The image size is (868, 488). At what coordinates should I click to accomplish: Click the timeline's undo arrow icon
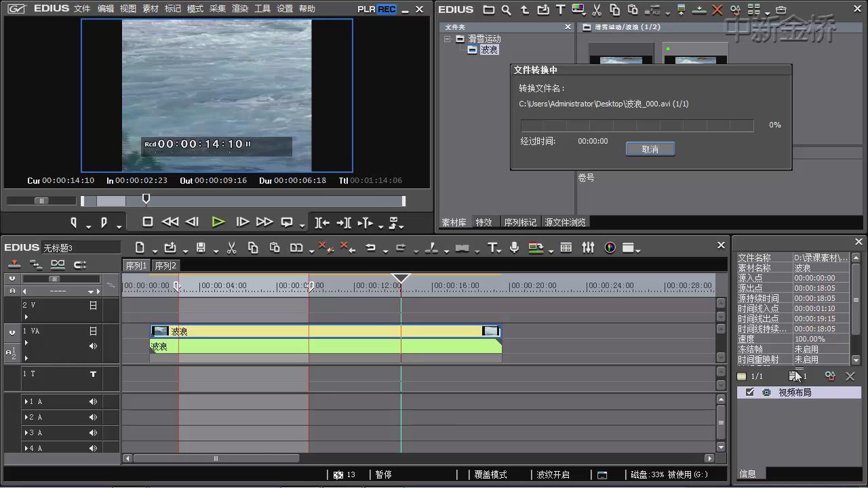tap(370, 247)
